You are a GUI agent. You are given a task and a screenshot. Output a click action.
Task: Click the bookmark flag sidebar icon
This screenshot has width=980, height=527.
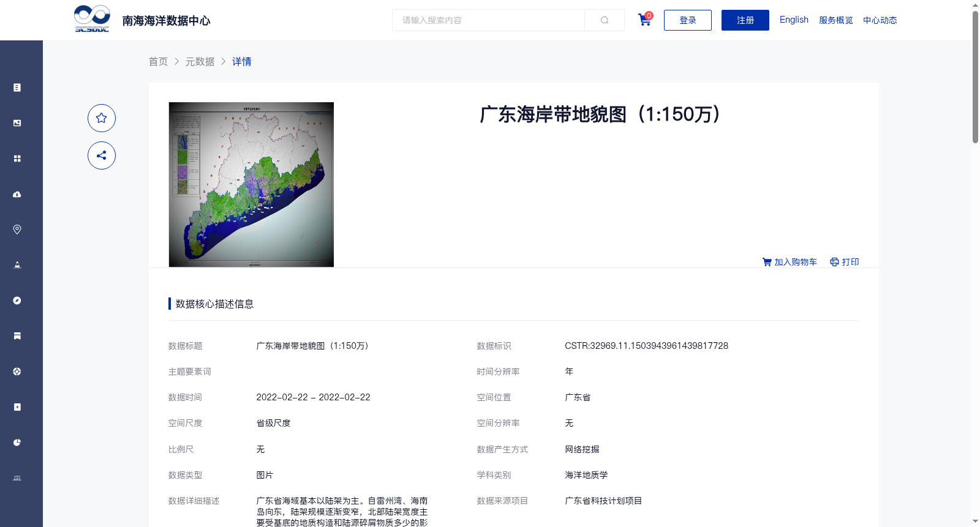coord(17,336)
